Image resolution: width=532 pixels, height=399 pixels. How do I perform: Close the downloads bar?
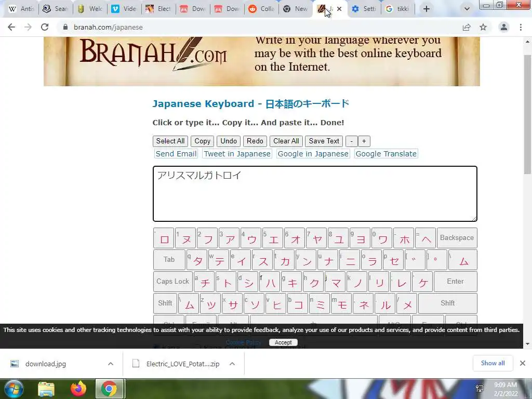pos(523,363)
